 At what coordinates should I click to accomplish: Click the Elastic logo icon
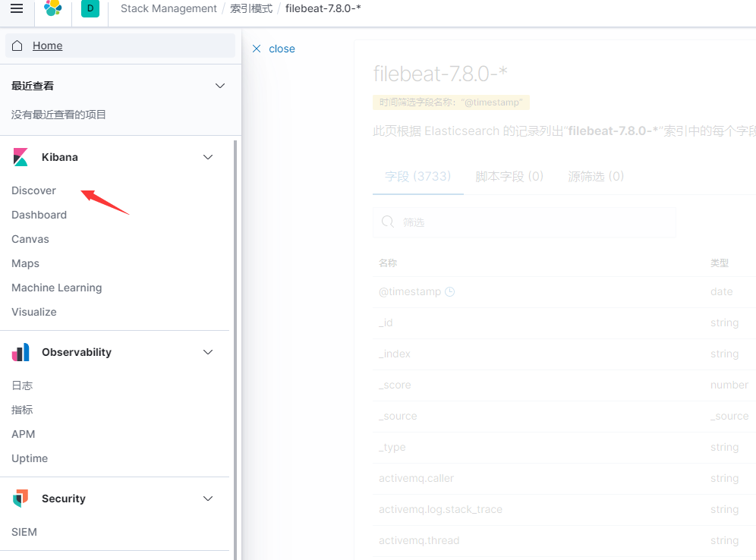point(52,8)
